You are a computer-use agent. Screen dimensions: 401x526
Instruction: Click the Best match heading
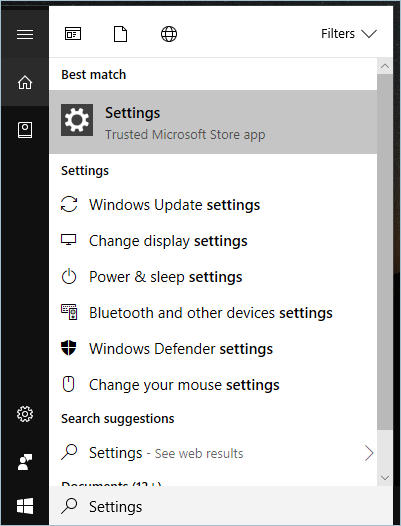[x=94, y=74]
